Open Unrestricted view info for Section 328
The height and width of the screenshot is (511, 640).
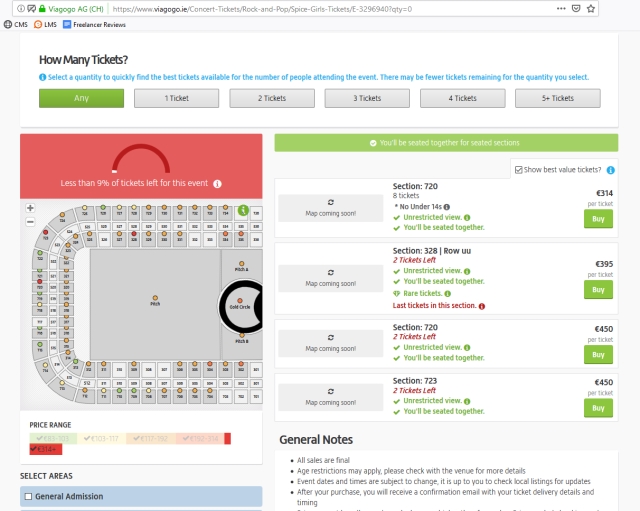point(467,271)
